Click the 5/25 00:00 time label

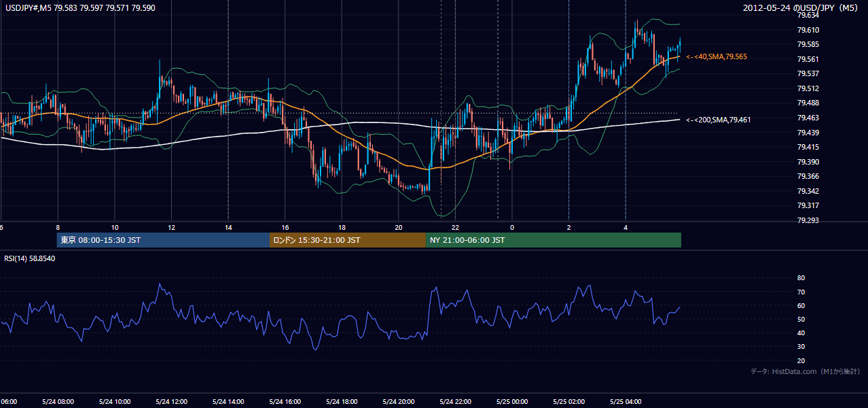[512, 402]
